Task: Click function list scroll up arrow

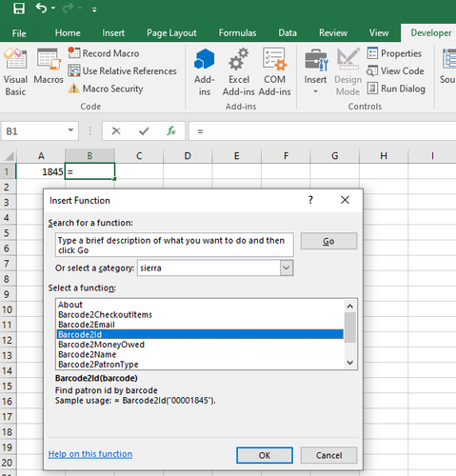Action: (350, 306)
